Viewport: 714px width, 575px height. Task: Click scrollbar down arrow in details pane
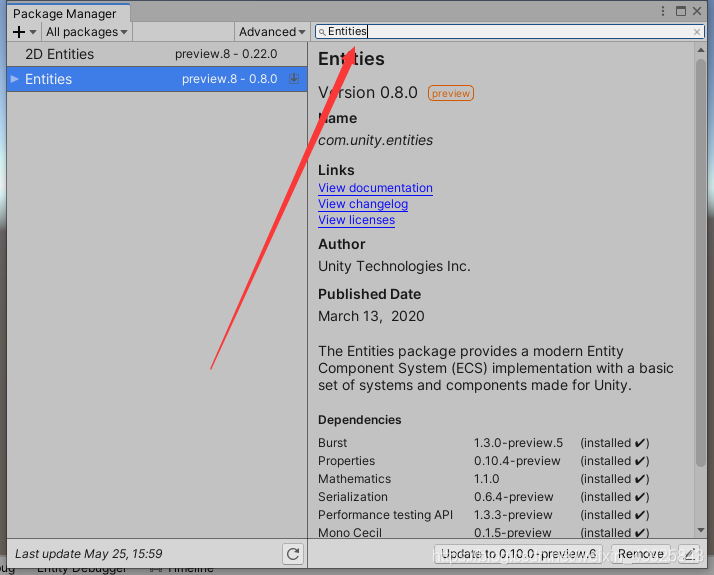[701, 530]
